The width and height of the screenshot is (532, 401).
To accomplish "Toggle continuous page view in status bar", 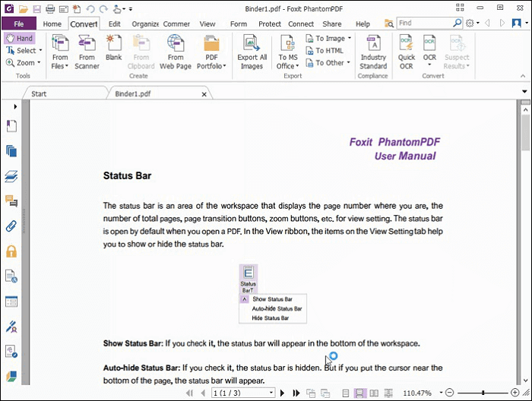I will pos(360,393).
